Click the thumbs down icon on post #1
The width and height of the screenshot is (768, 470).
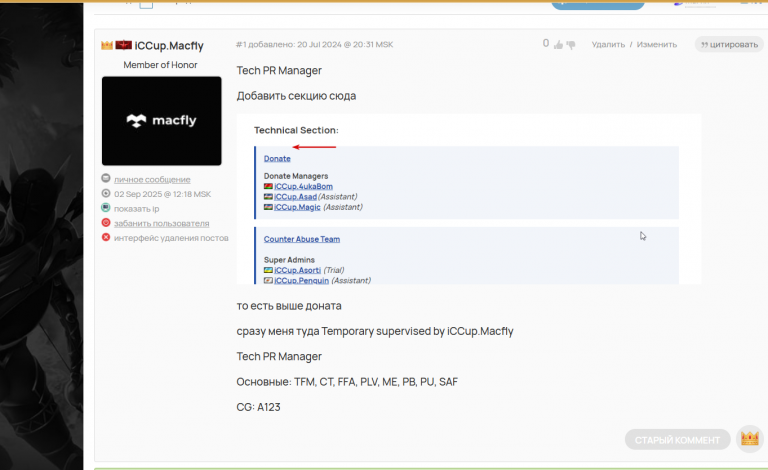(571, 45)
